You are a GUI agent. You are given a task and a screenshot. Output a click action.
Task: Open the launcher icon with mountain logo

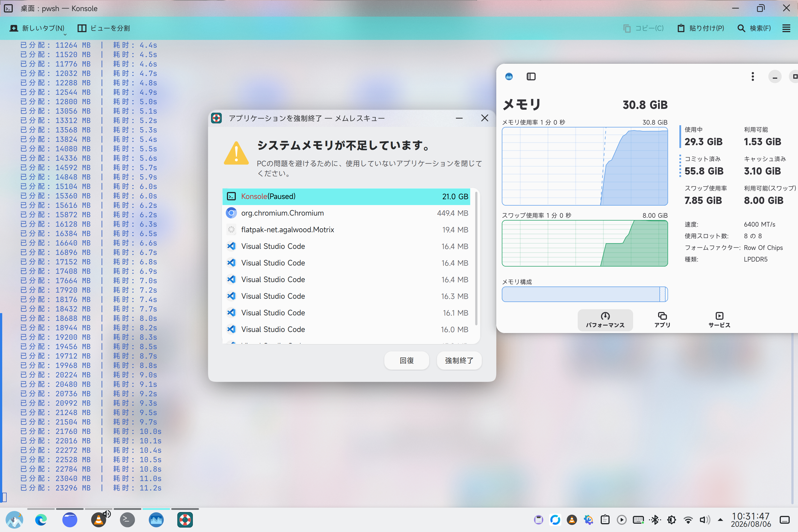click(14, 520)
